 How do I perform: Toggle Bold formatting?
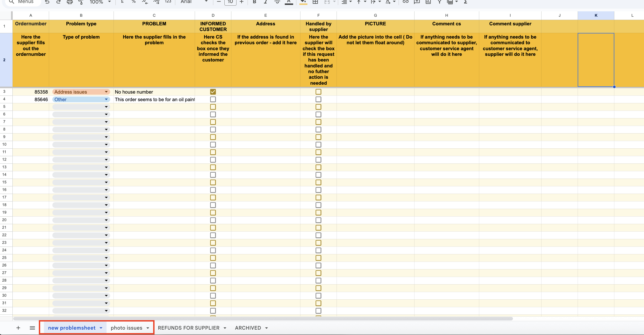coord(254,2)
